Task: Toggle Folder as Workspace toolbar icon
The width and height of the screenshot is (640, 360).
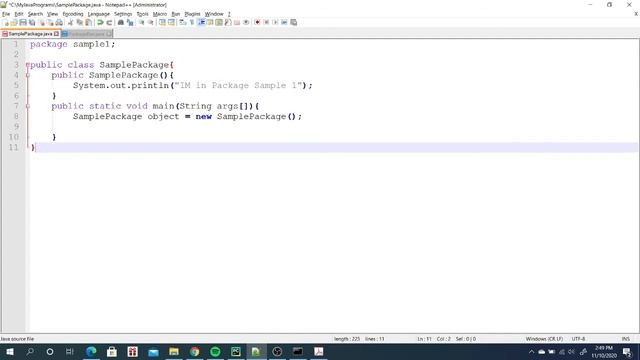Action: click(237, 22)
